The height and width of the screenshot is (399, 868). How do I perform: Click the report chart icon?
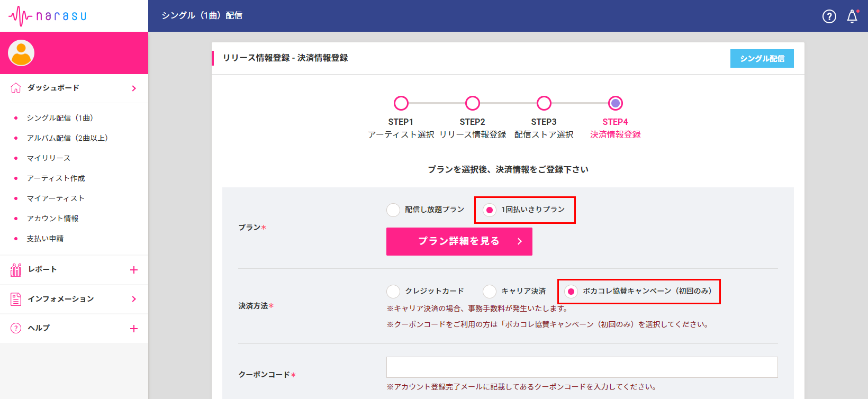click(x=16, y=270)
